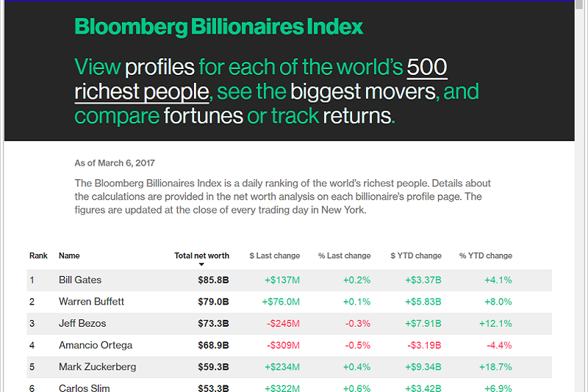The width and height of the screenshot is (588, 392).
Task: Sort by % YTD change header
Action: (486, 255)
